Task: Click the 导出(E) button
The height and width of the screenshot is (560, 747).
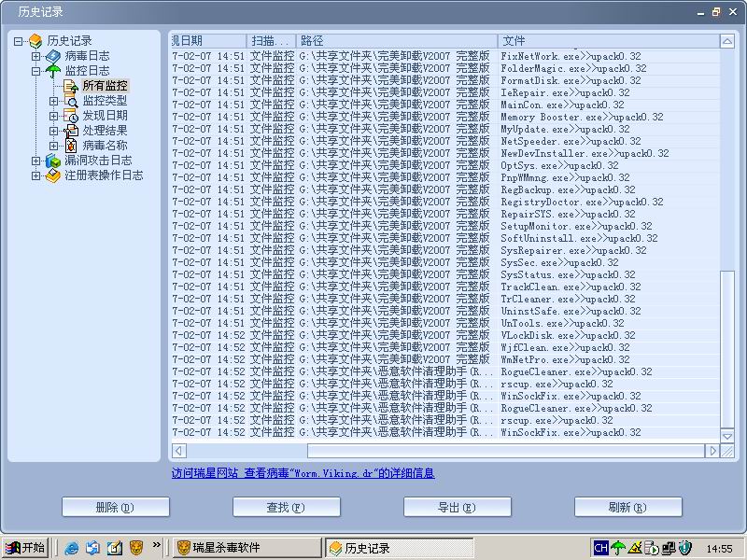Action: pos(458,507)
